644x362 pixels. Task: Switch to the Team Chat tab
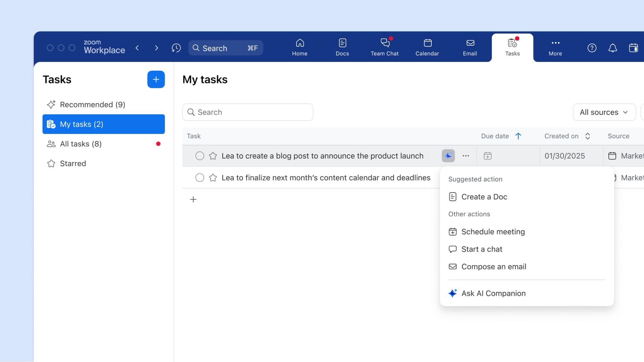click(384, 48)
